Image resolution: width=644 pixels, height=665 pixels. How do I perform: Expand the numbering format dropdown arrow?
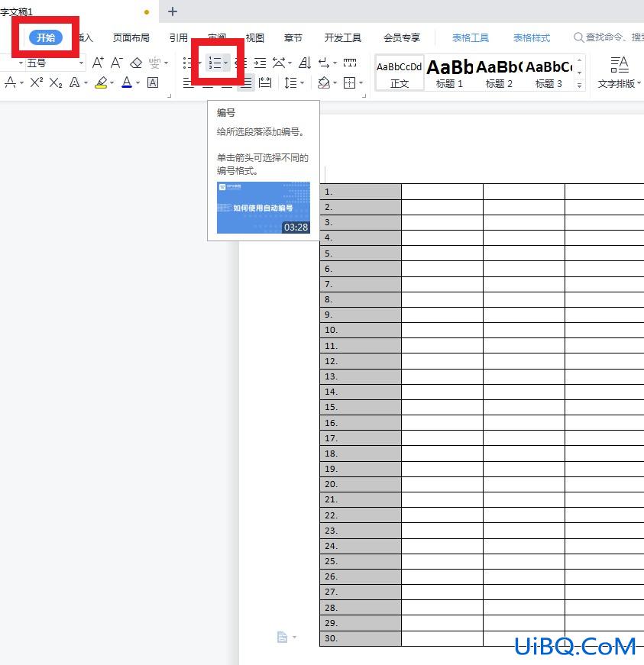(225, 63)
